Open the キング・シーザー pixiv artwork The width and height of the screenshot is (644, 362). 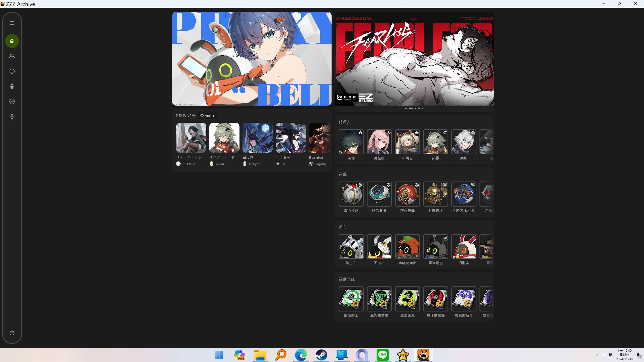tap(224, 138)
